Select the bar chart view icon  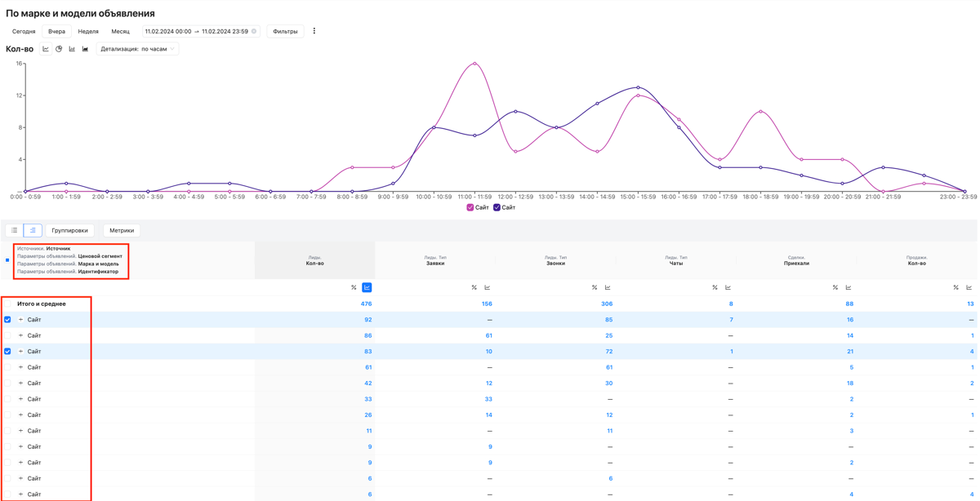(72, 49)
